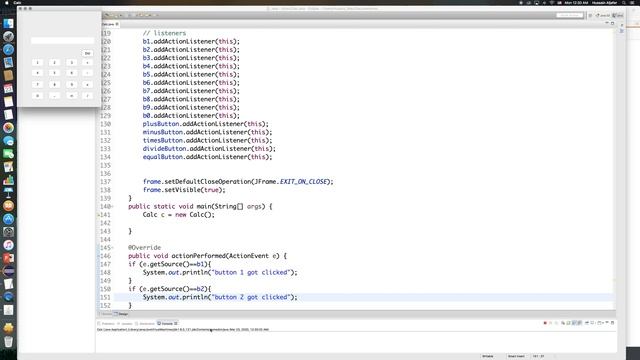Open Launchpad in the Dock
640x360 pixels.
click(x=8, y=37)
